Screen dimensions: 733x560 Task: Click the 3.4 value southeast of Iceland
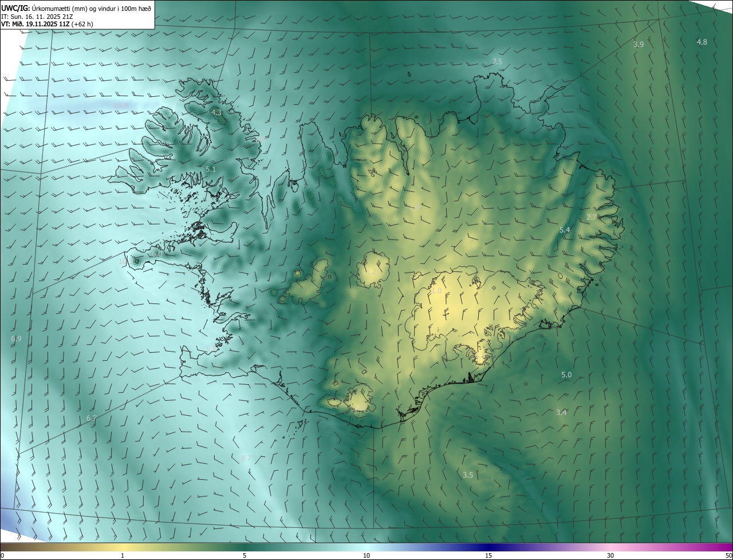(561, 412)
